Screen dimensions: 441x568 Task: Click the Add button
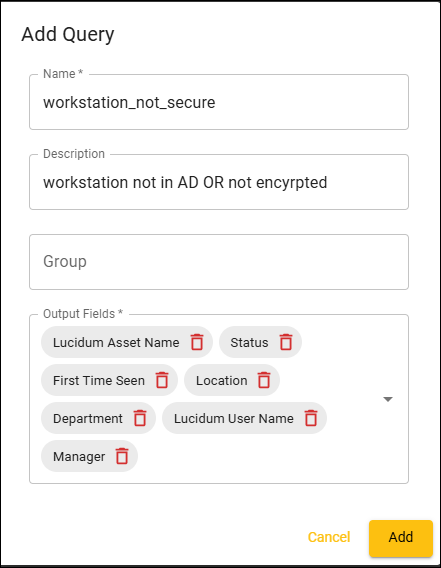point(401,538)
